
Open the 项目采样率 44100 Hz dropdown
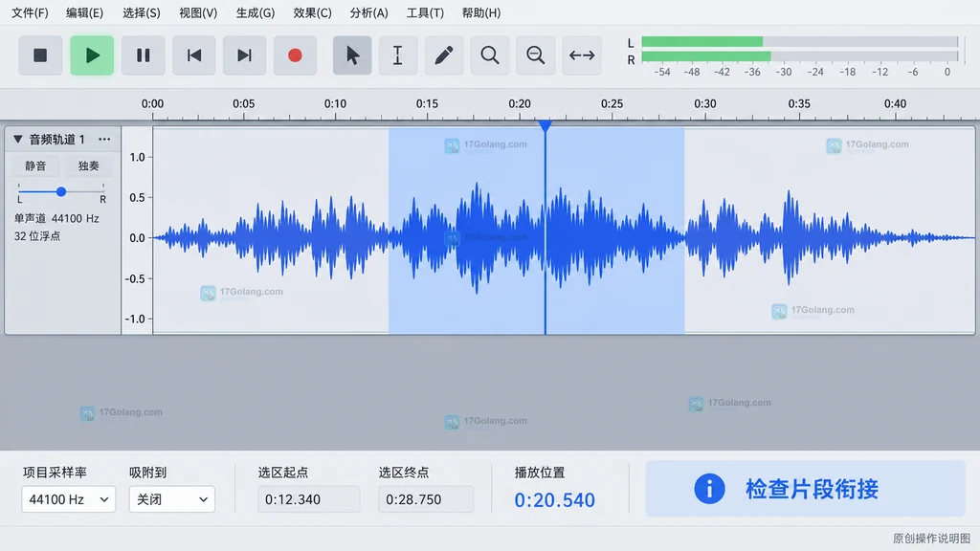(x=69, y=499)
